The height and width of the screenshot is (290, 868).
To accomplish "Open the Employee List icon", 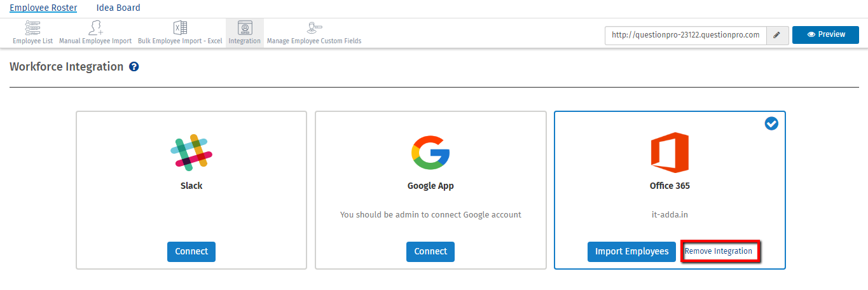I will 32,28.
